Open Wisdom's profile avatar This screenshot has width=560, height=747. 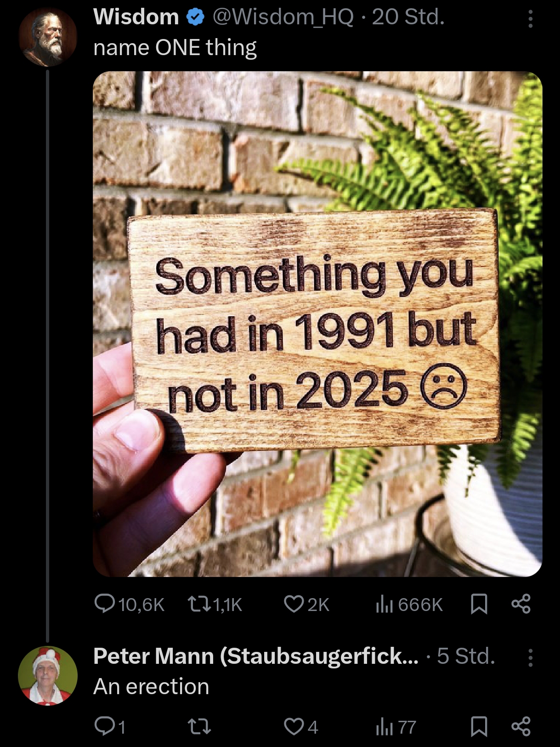[x=48, y=37]
